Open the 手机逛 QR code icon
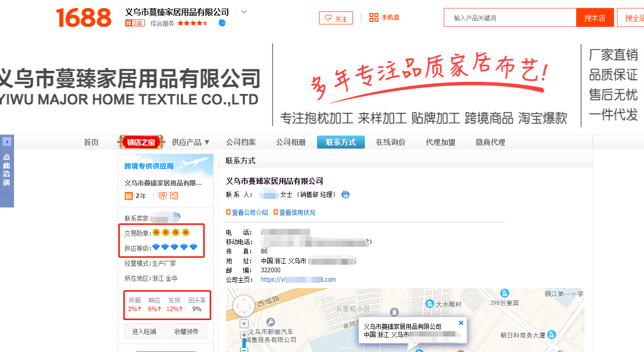 coord(374,17)
